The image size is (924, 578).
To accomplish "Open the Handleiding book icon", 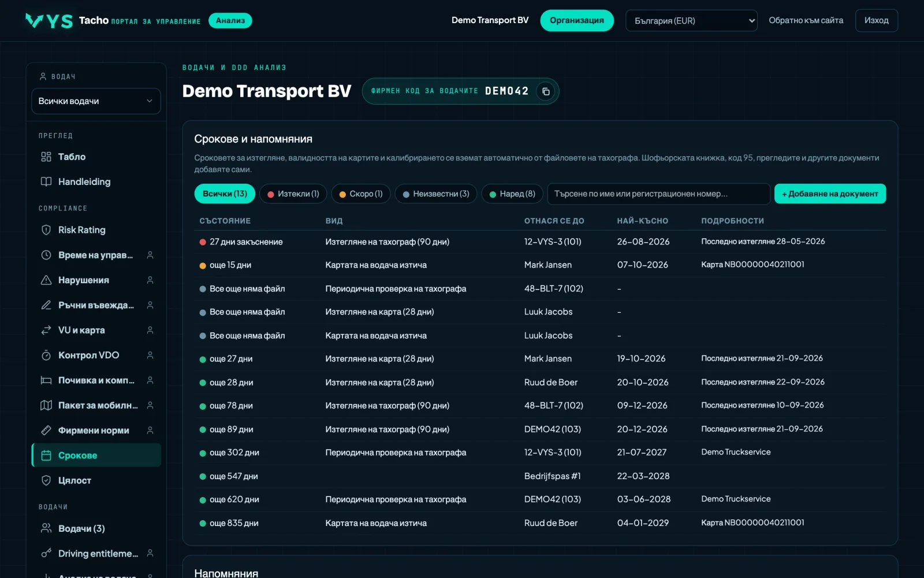I will tap(46, 181).
